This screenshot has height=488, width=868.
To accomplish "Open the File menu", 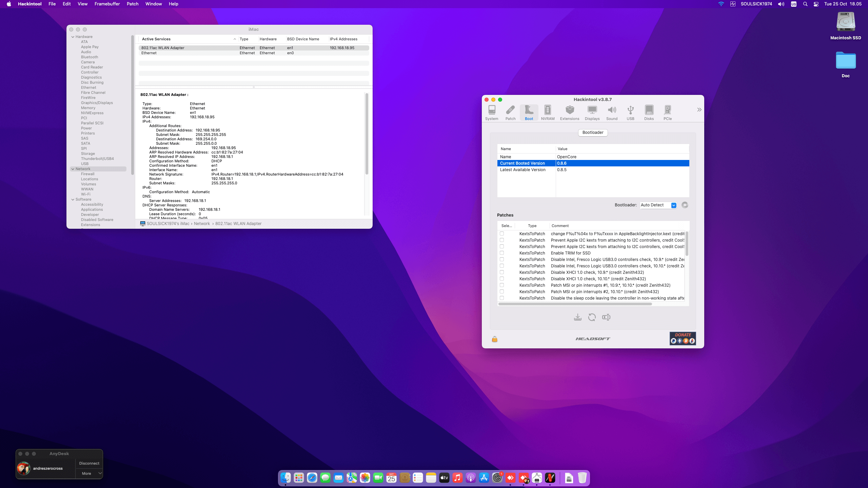I will click(52, 4).
